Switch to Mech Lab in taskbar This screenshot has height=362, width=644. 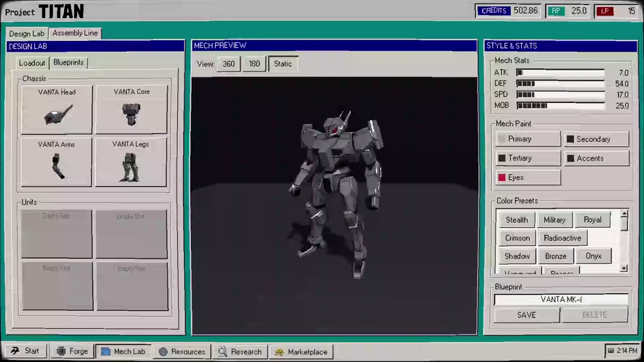click(x=123, y=352)
